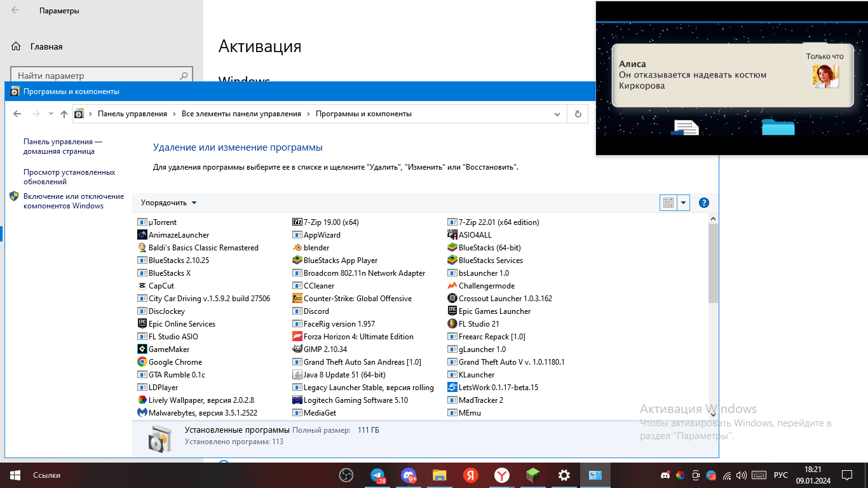Focus the Найти параметр search field
The height and width of the screenshot is (488, 868).
[x=102, y=76]
